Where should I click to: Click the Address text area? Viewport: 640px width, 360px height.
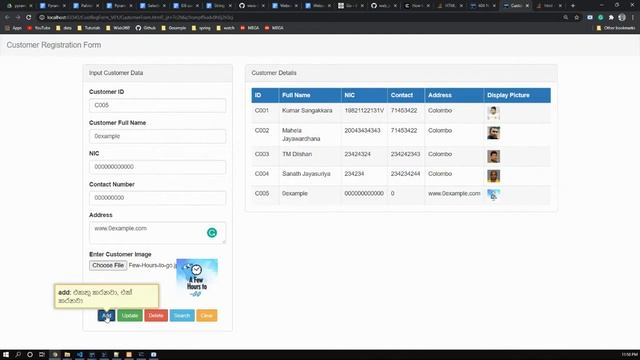158,233
